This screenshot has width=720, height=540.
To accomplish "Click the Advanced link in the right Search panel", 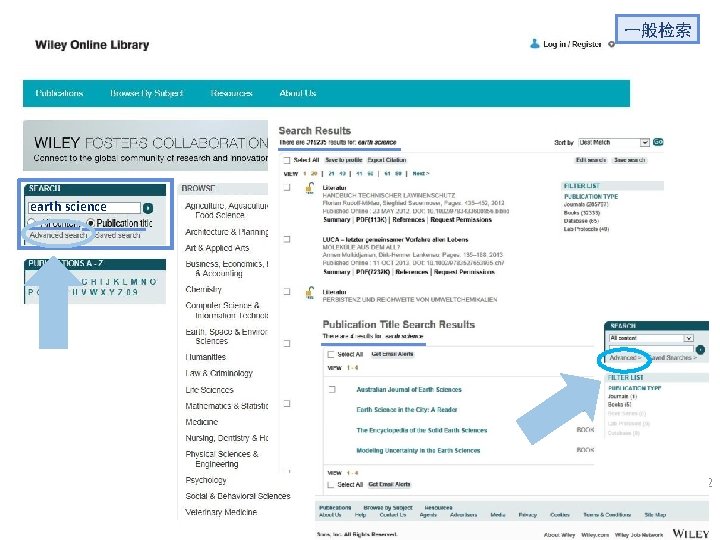I will pos(624,358).
